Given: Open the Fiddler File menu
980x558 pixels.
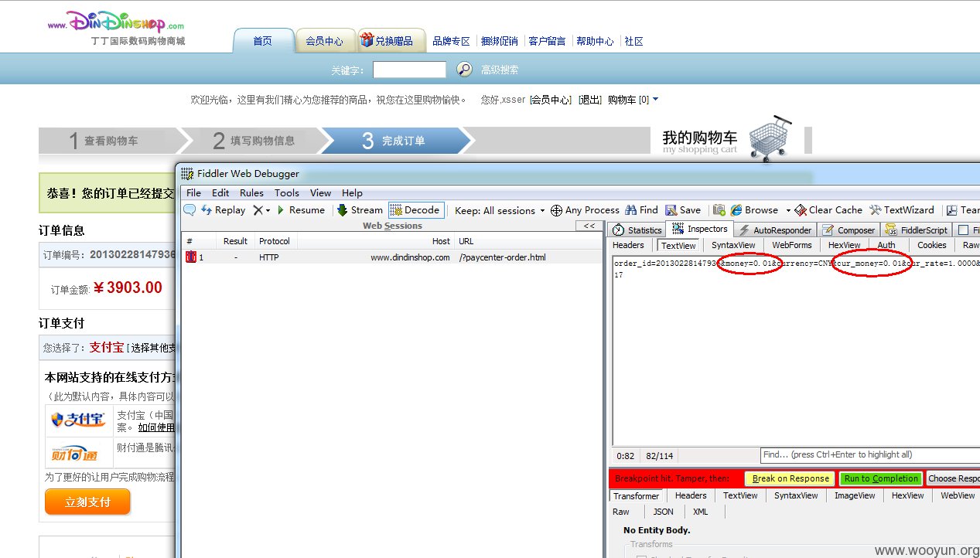Looking at the screenshot, I should tap(193, 193).
